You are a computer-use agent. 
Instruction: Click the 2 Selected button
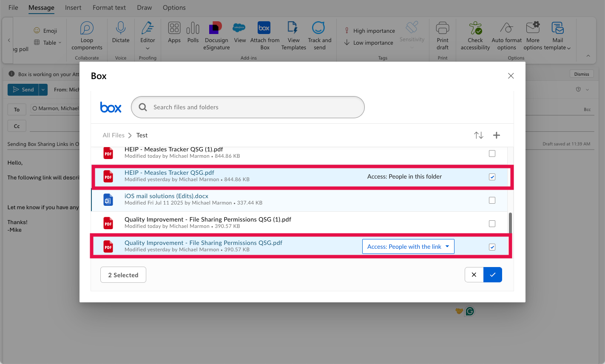pos(123,275)
